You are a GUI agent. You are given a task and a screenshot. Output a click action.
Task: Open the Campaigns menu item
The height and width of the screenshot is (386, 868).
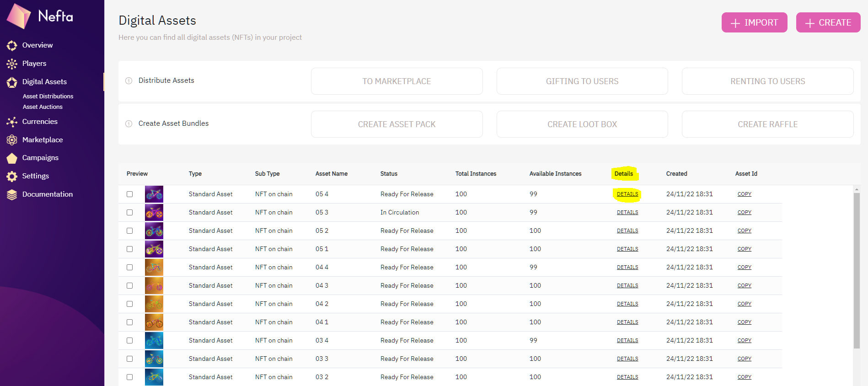pyautogui.click(x=40, y=158)
